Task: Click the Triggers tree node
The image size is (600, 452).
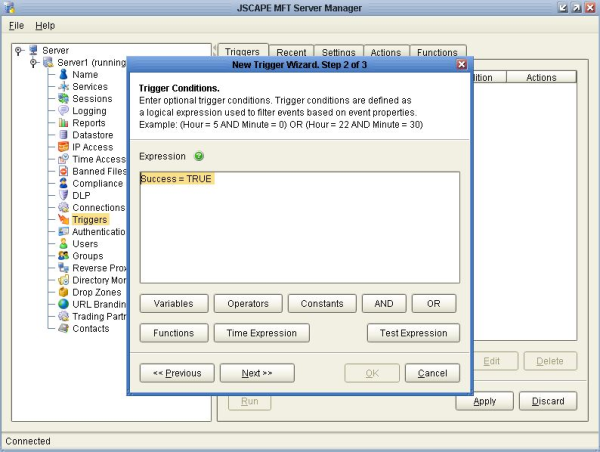Action: pos(89,219)
